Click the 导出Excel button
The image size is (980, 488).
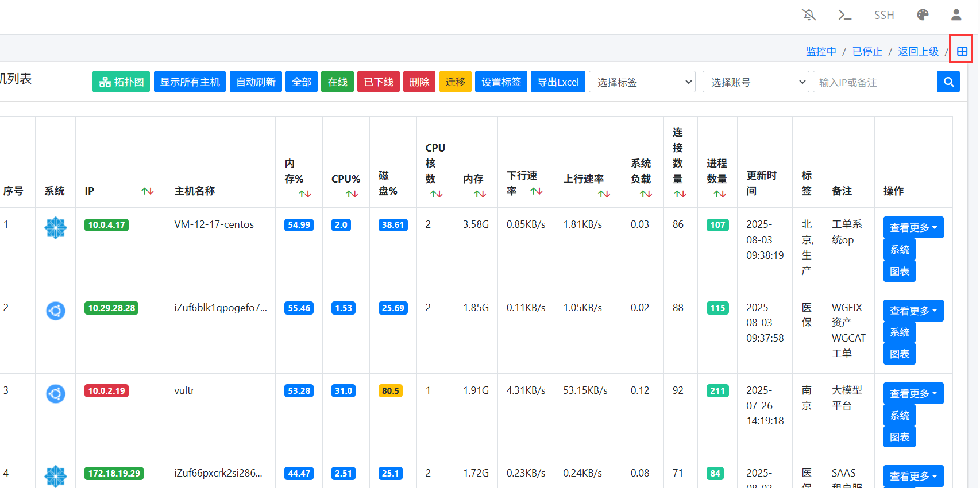[x=558, y=82]
